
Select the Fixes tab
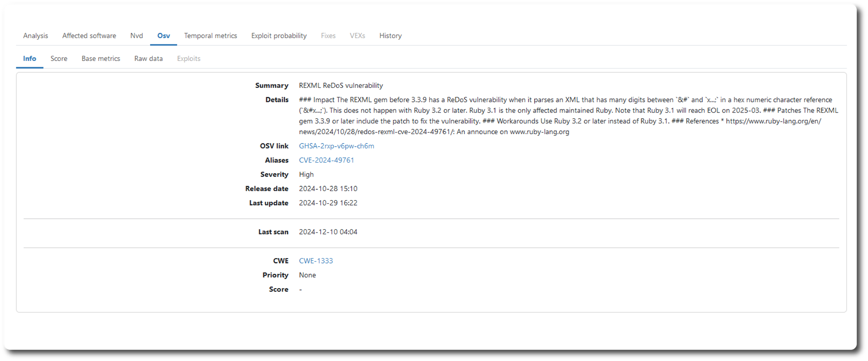point(328,36)
